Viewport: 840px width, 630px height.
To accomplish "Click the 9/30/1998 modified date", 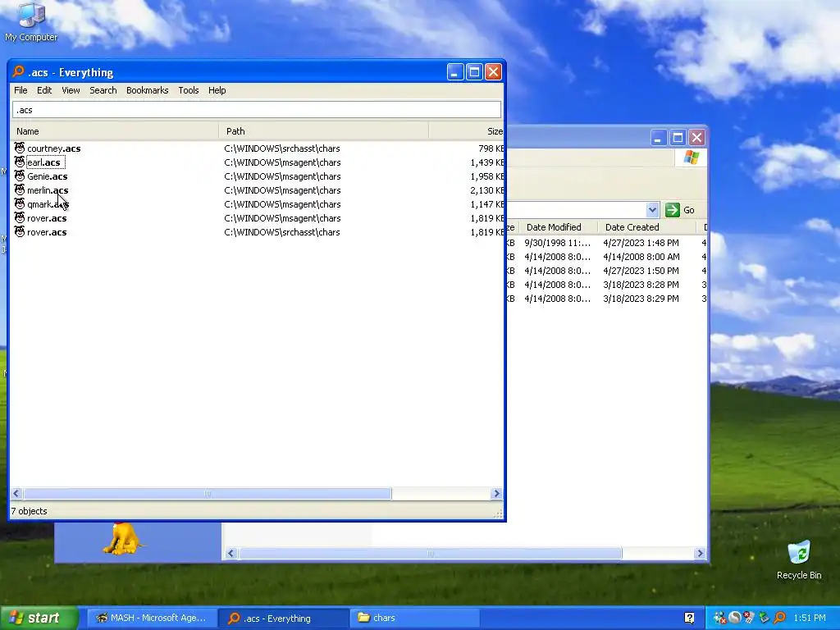I will (557, 243).
